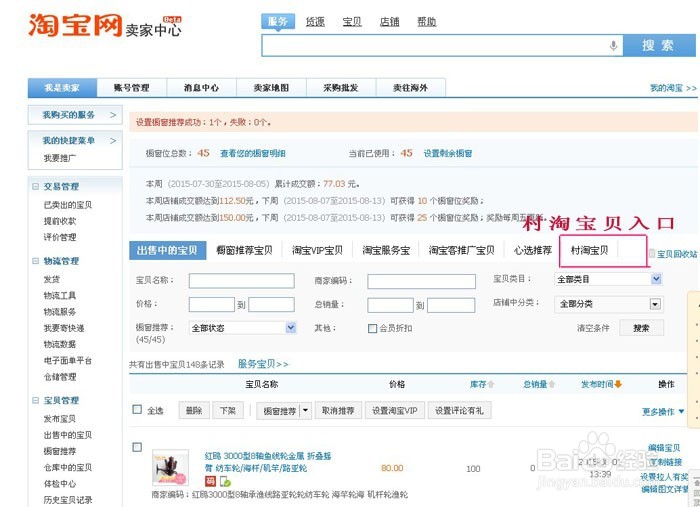This screenshot has height=507, width=700.
Task: Collapse the 交易管理 section icon
Action: [35, 187]
